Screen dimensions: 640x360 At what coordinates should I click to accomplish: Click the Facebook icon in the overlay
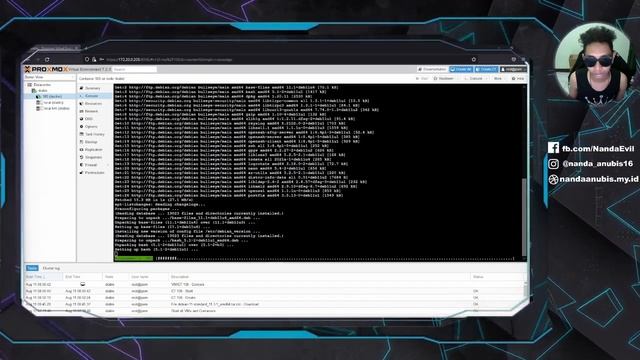[553, 148]
